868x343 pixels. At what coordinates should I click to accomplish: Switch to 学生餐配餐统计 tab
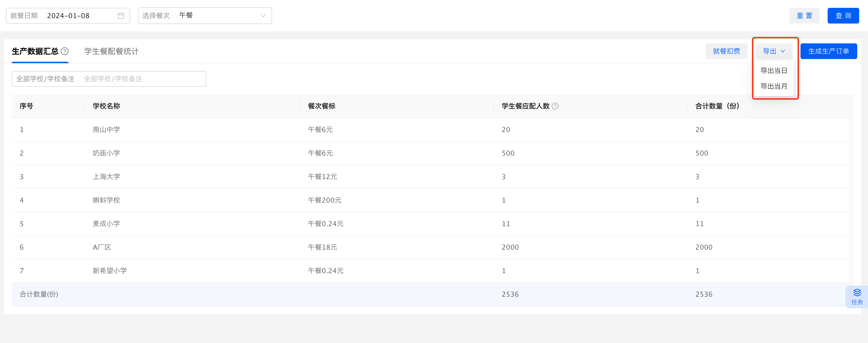point(112,51)
